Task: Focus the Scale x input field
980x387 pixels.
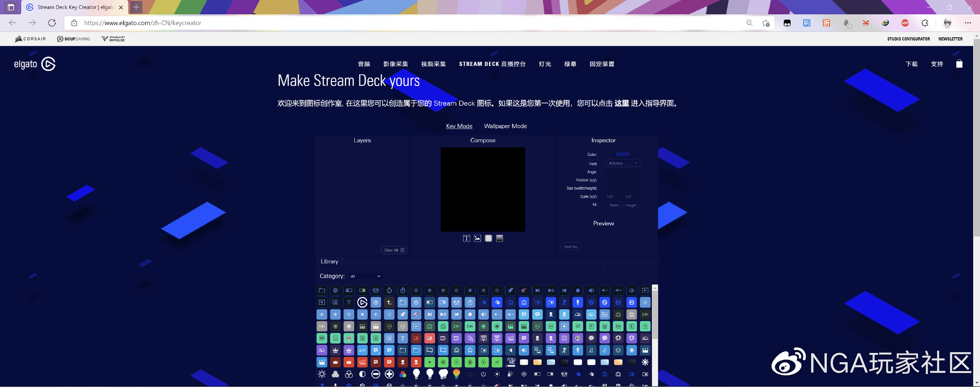Action: pos(613,197)
